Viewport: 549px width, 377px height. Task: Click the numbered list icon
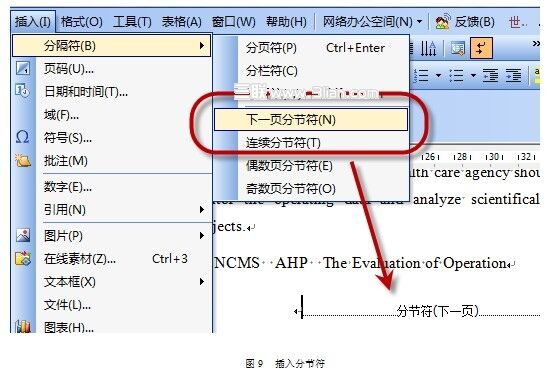point(421,75)
